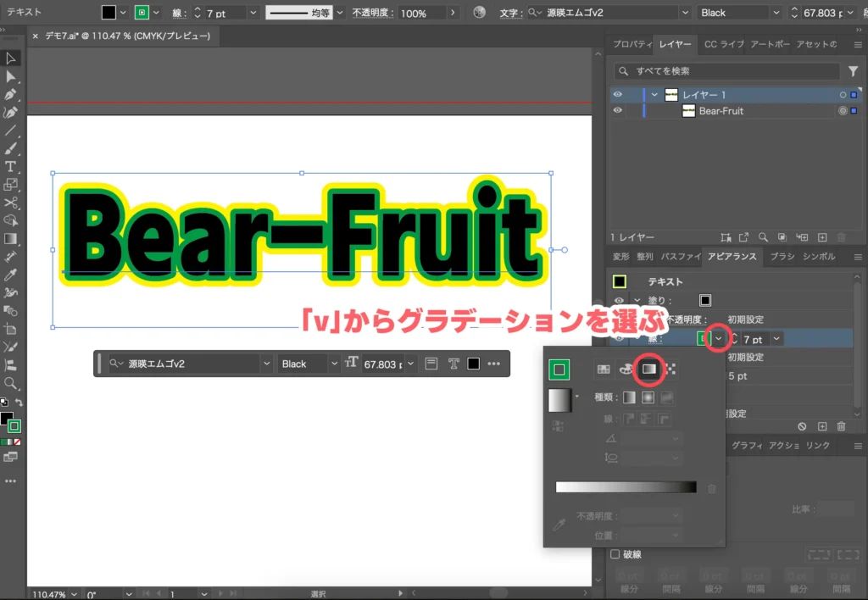This screenshot has width=868, height=600.
Task: Select the Eyedropper tool
Action: pos(10,274)
